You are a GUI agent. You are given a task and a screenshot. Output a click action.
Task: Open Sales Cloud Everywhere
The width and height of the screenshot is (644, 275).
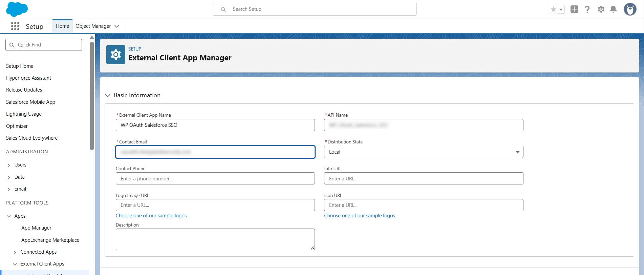(32, 138)
